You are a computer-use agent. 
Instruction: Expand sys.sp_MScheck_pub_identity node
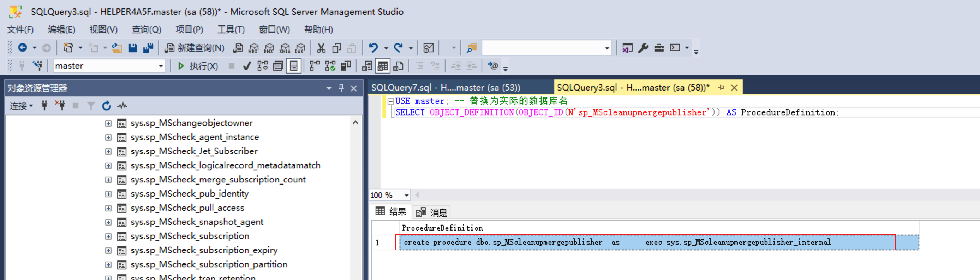[108, 194]
